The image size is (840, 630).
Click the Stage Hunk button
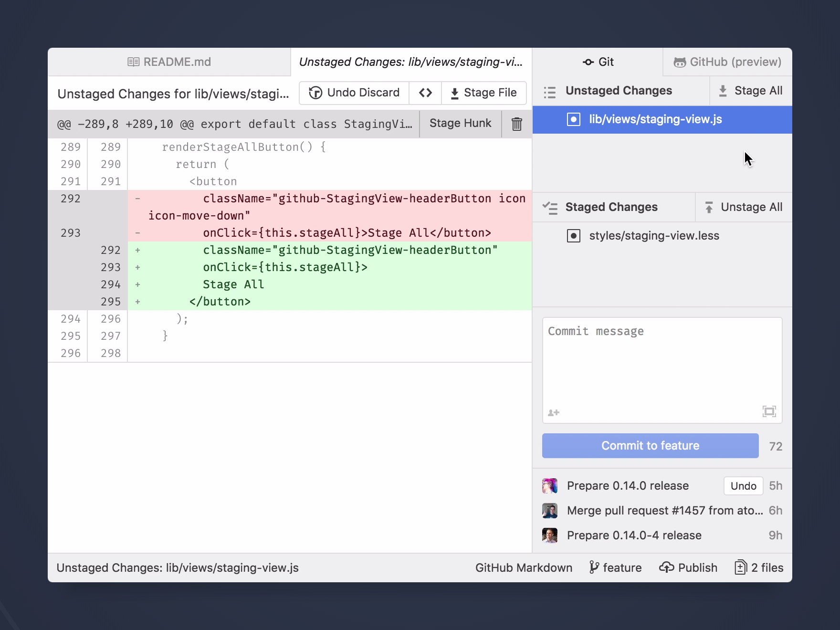[460, 124]
